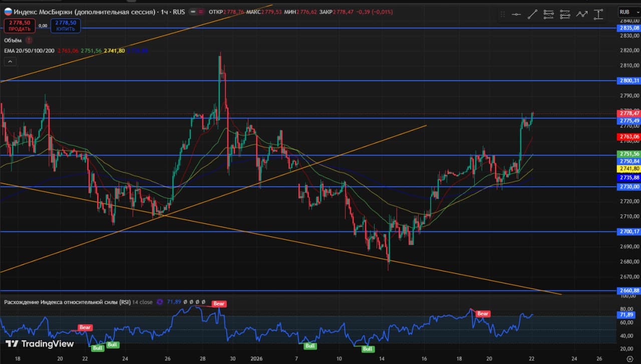Pick the Fibonacci retracement tool
Screen dimensions: 641x364
coord(549,15)
